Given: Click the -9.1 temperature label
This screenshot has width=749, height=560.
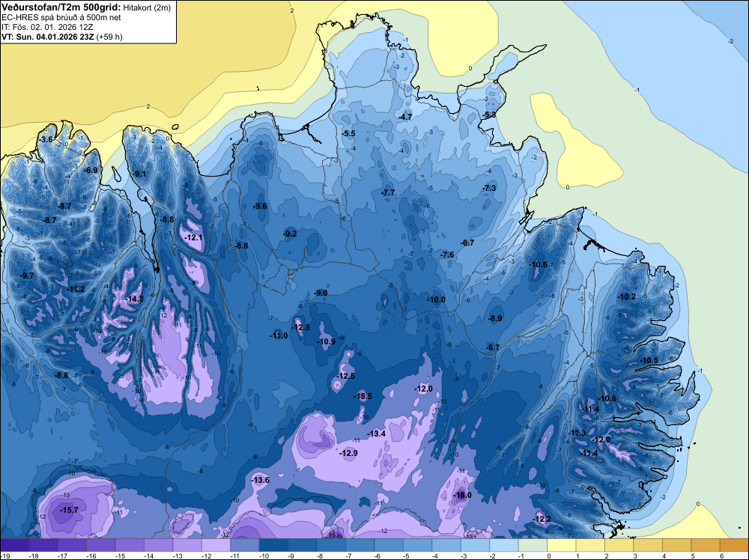Looking at the screenshot, I should tap(139, 174).
